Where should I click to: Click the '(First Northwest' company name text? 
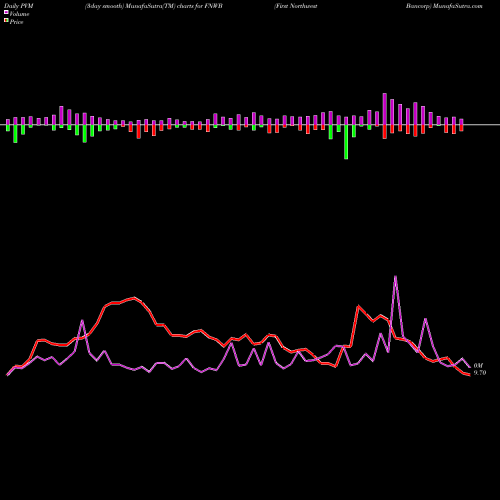(296, 6)
